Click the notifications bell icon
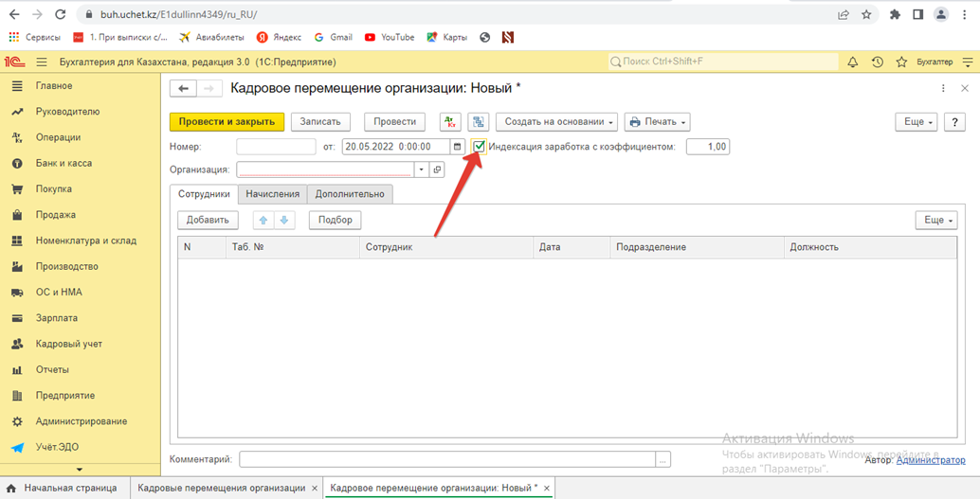The image size is (980, 499). (852, 62)
